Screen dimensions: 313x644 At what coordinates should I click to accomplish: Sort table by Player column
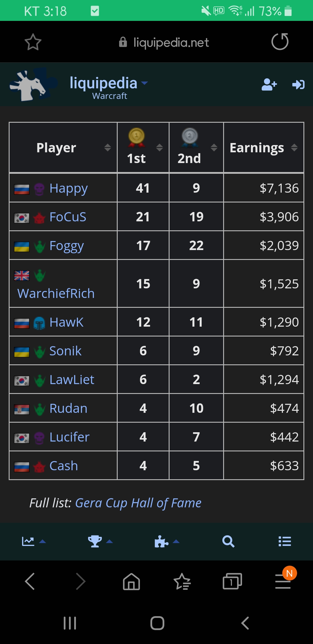(108, 147)
